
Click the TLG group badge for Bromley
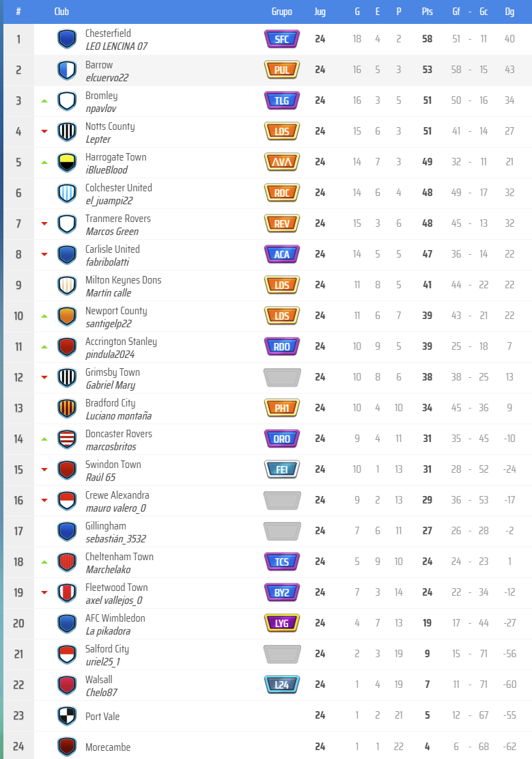click(281, 100)
